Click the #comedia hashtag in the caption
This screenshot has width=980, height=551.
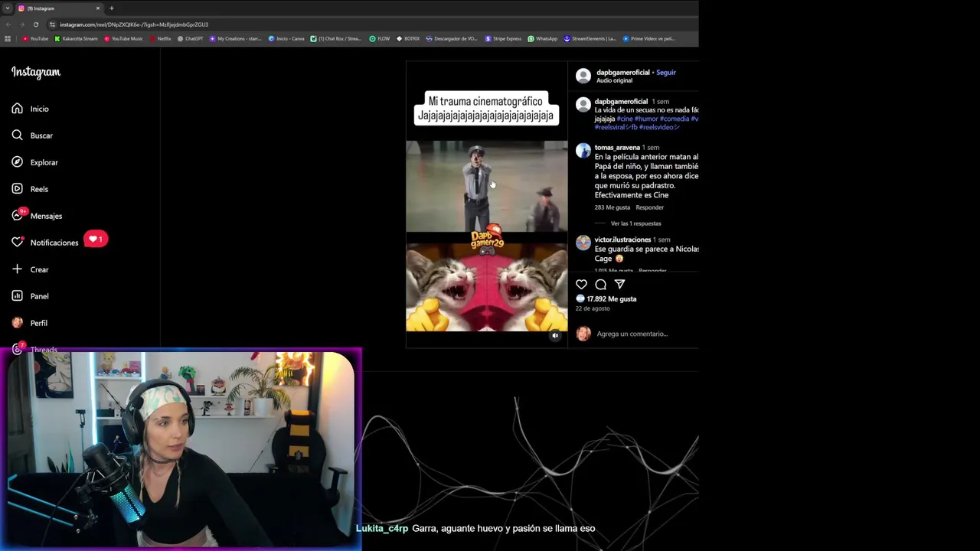pos(675,119)
